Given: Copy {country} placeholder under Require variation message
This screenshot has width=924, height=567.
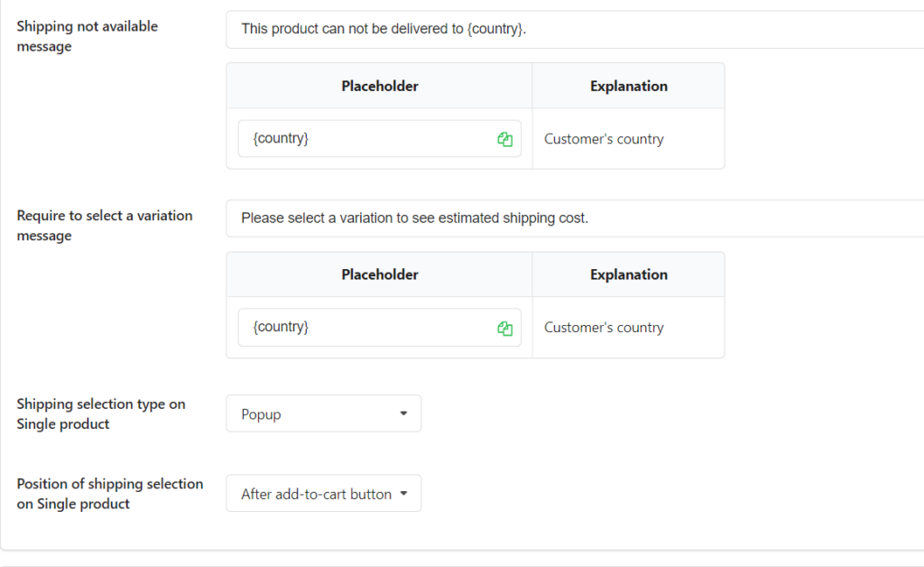Looking at the screenshot, I should coord(504,329).
